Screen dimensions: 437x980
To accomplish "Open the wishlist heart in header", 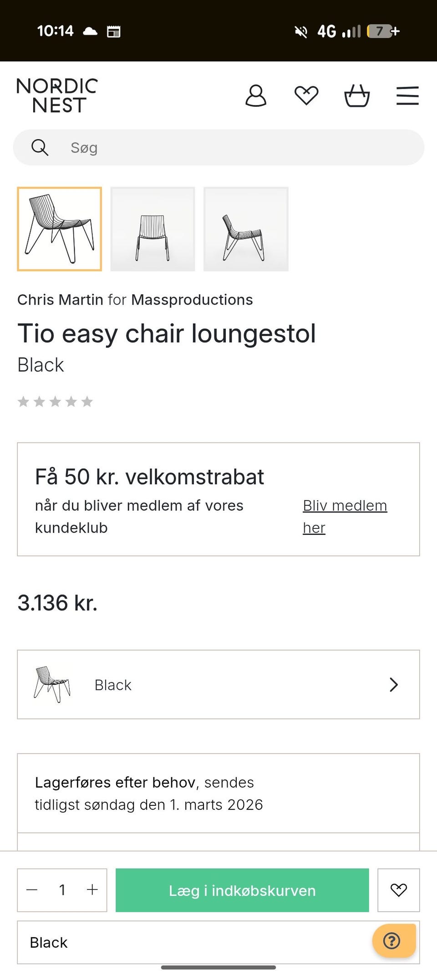I will (306, 95).
